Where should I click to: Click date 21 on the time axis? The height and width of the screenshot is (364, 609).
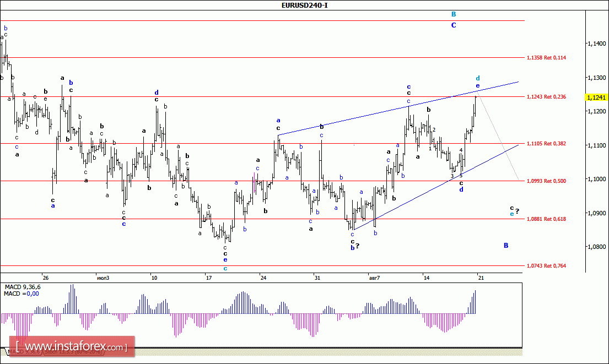pos(480,277)
